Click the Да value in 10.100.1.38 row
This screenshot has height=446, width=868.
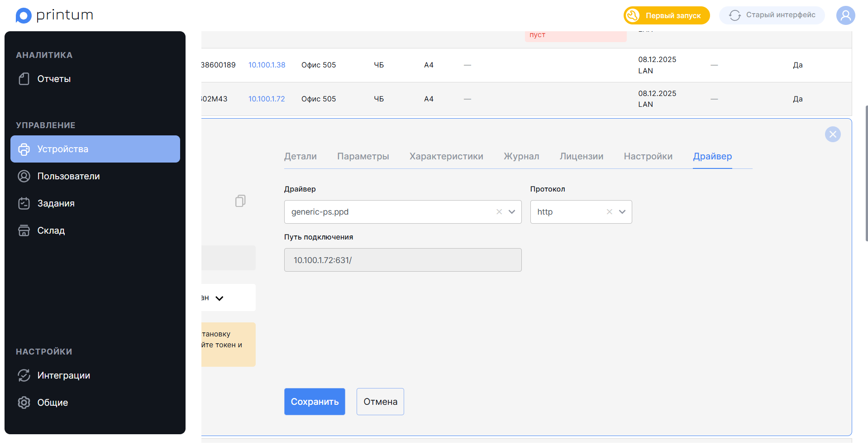(x=798, y=65)
